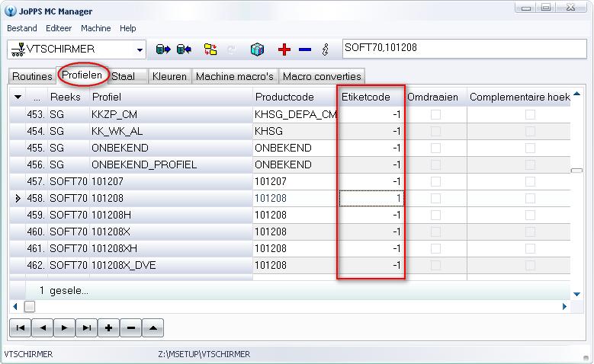Viewport: 594px width, 364px height.
Task: Open the grid column selector triangle
Action: click(x=18, y=97)
